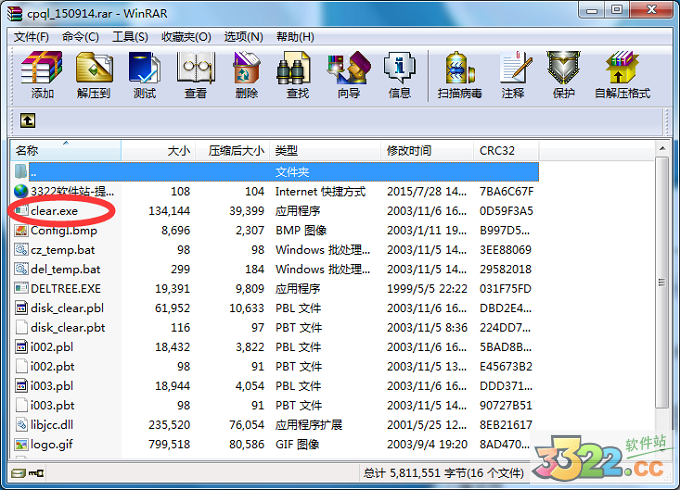
Task: Click the Internet 快捷方式 type cell
Action: tap(320, 191)
